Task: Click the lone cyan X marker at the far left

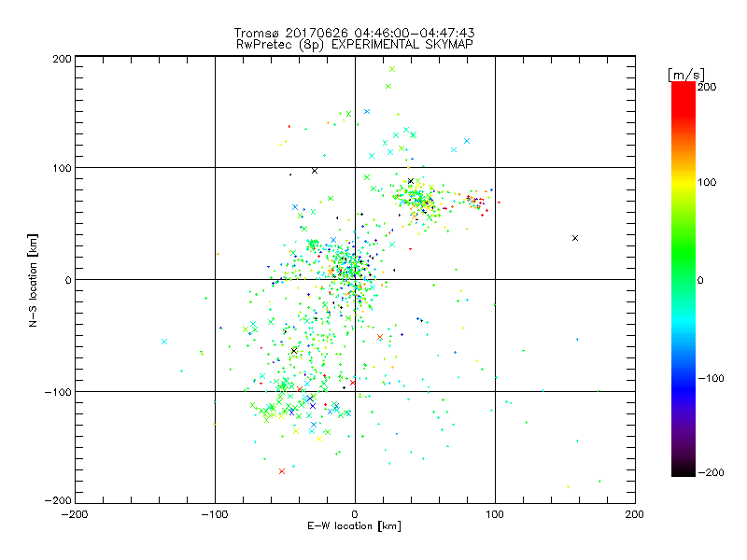Action: point(164,342)
